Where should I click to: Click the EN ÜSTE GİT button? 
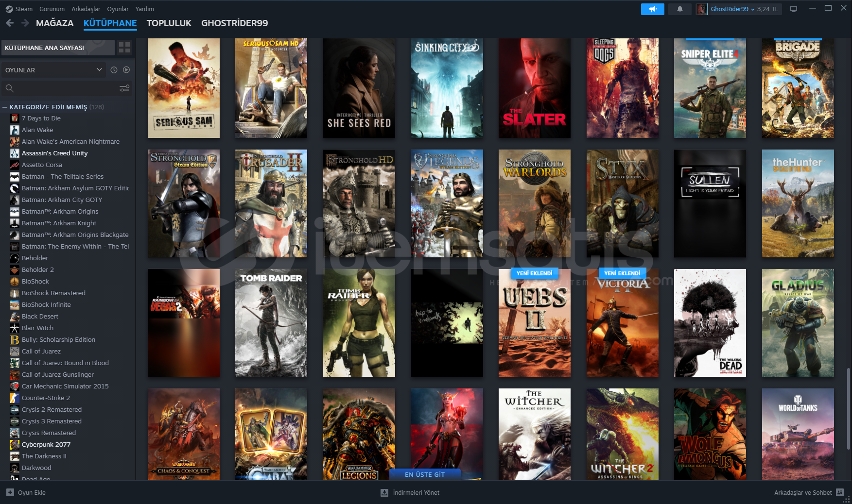coord(425,474)
